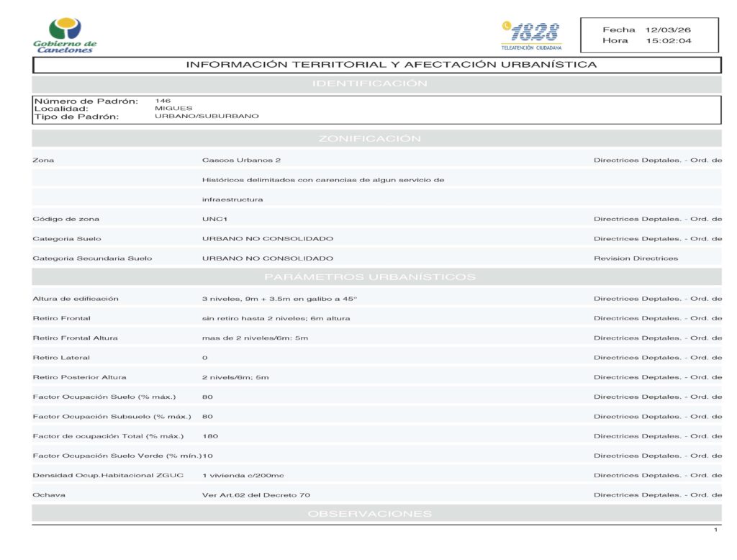This screenshot has height=560, width=737.
Task: Click the 1 vivienda c/200mc density value
Action: point(243,475)
